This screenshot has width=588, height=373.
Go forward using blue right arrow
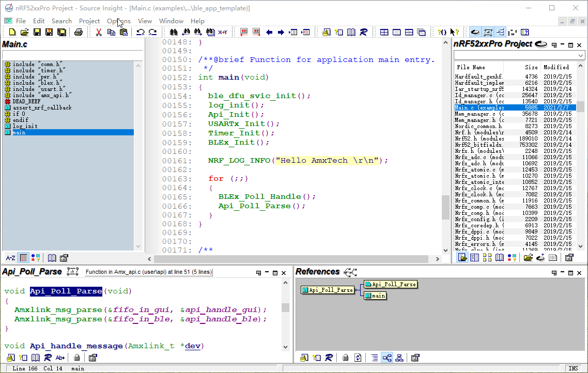click(x=281, y=32)
